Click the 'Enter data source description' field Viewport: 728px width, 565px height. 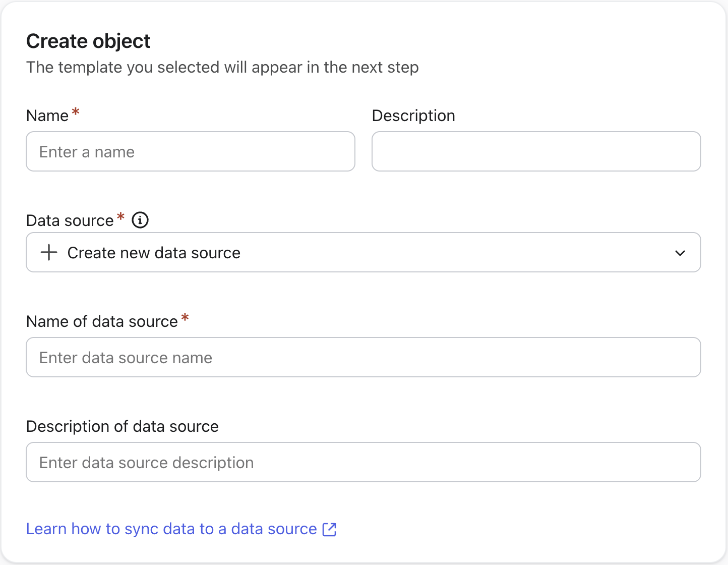[x=363, y=463]
